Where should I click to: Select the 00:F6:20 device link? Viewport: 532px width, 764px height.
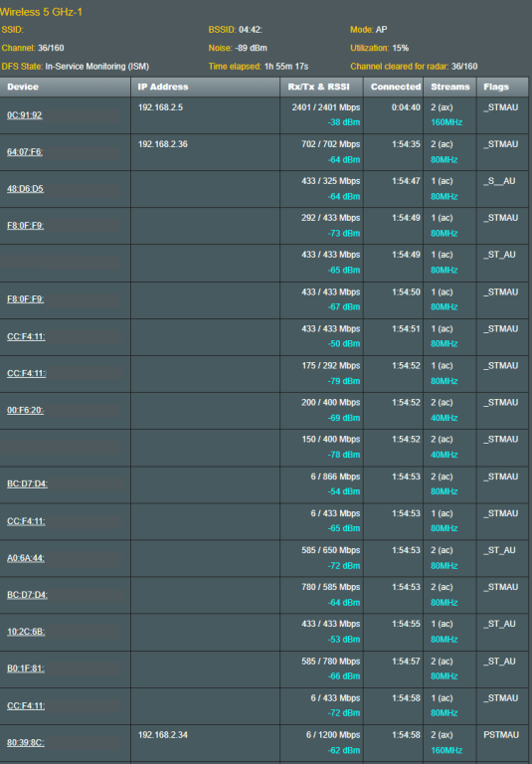(25, 410)
